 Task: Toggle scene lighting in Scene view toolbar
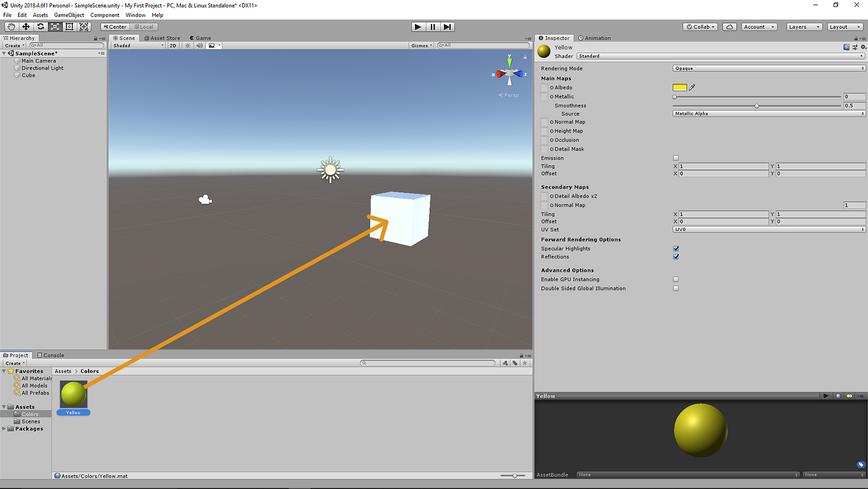point(187,45)
